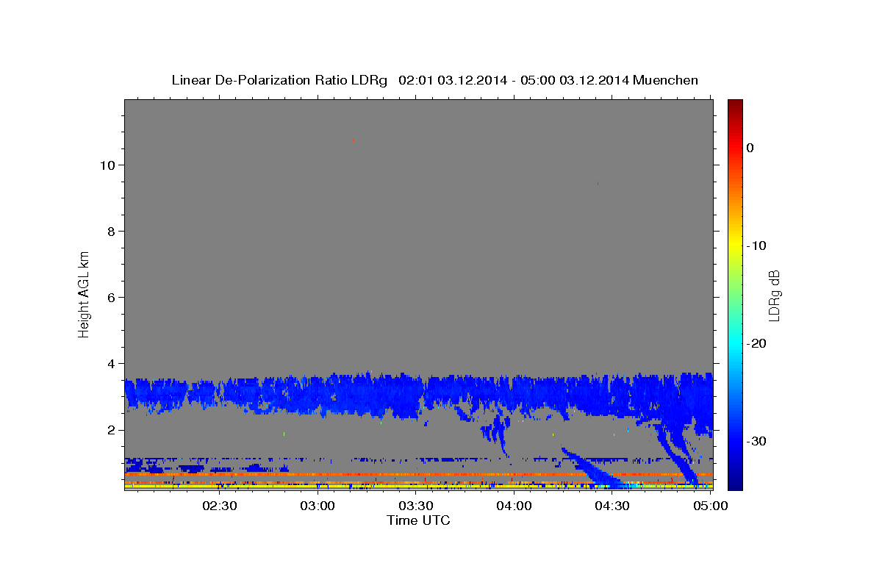Image resolution: width=882 pixels, height=588 pixels.
Task: Click the dark blue bottom of the colorbar
Action: click(735, 484)
